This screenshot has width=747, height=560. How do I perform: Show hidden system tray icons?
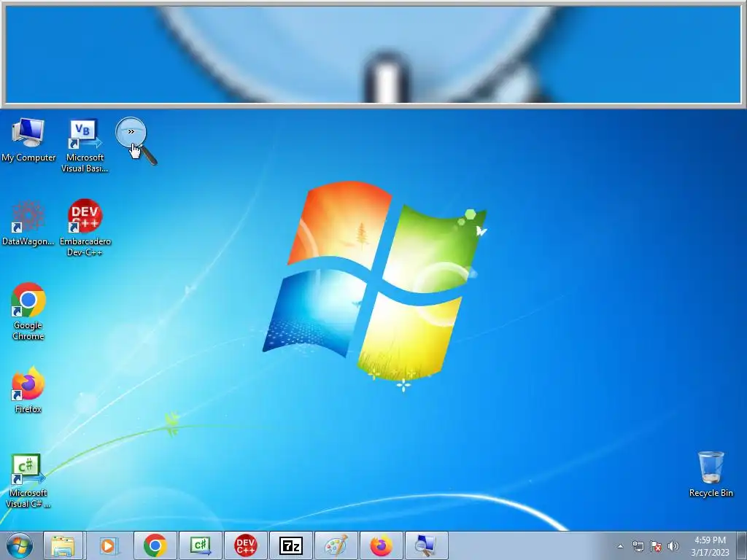coord(620,546)
